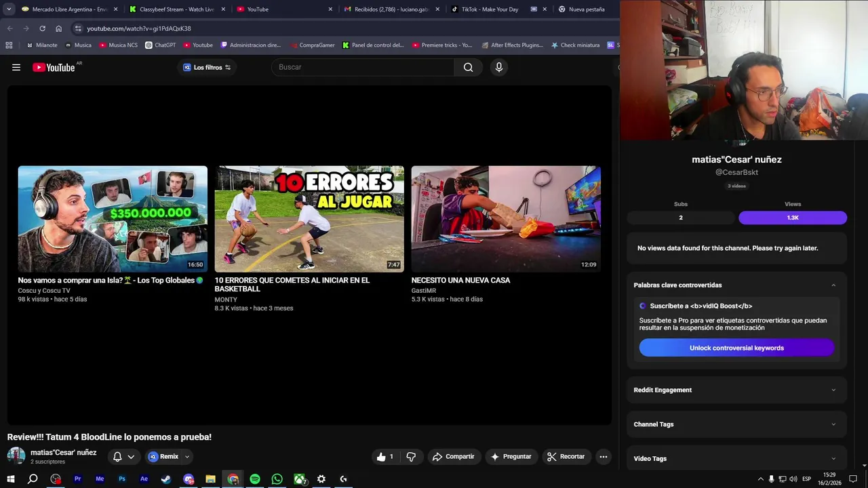
Task: Expand the Video Tags section
Action: (x=736, y=458)
